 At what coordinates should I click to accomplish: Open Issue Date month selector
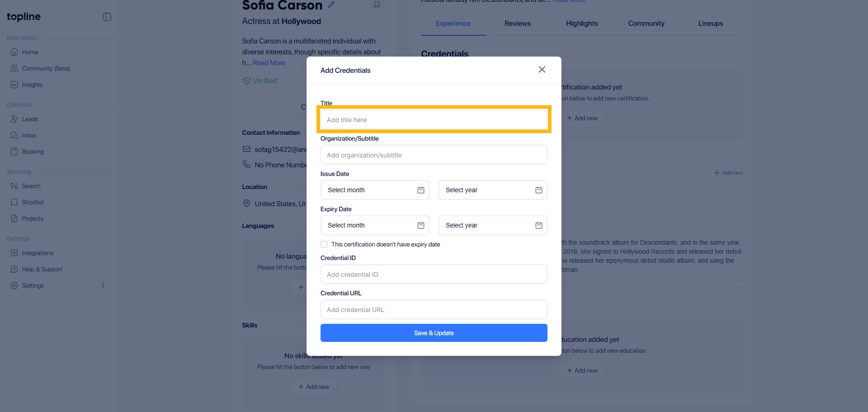375,190
